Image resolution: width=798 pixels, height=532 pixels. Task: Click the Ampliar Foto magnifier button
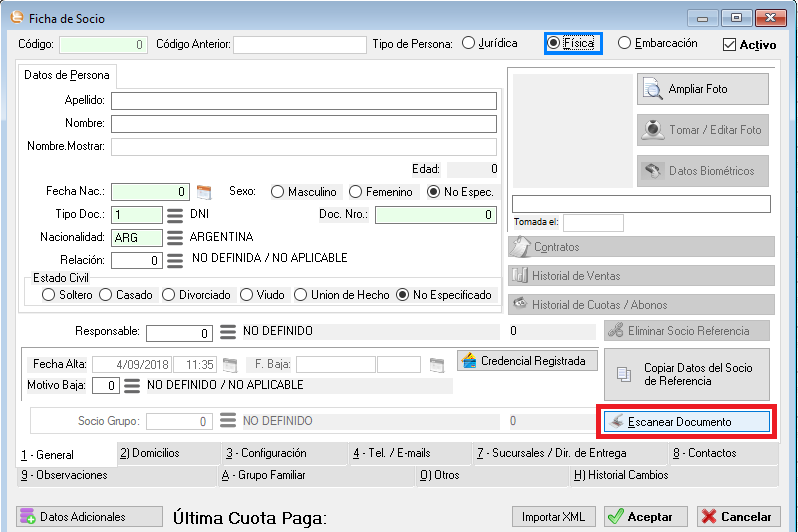coord(702,89)
